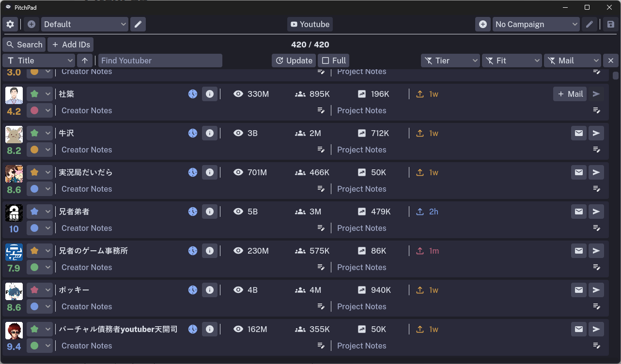The image size is (621, 364).
Task: Clear filters with the X button
Action: pyautogui.click(x=610, y=61)
